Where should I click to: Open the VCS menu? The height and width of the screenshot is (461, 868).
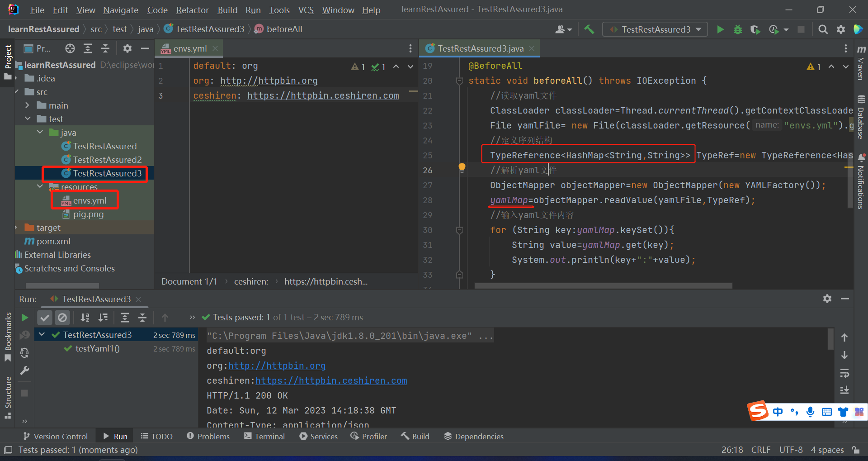(306, 10)
